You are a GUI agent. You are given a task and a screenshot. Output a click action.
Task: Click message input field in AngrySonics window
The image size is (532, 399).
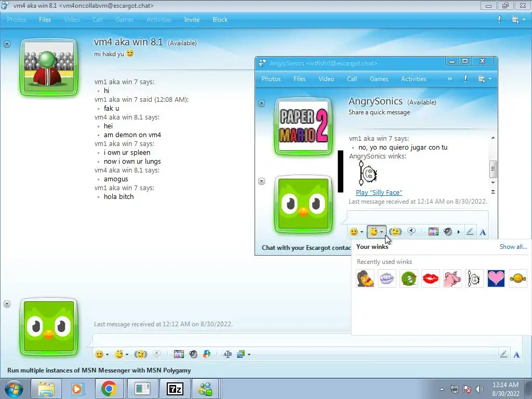coord(418,217)
